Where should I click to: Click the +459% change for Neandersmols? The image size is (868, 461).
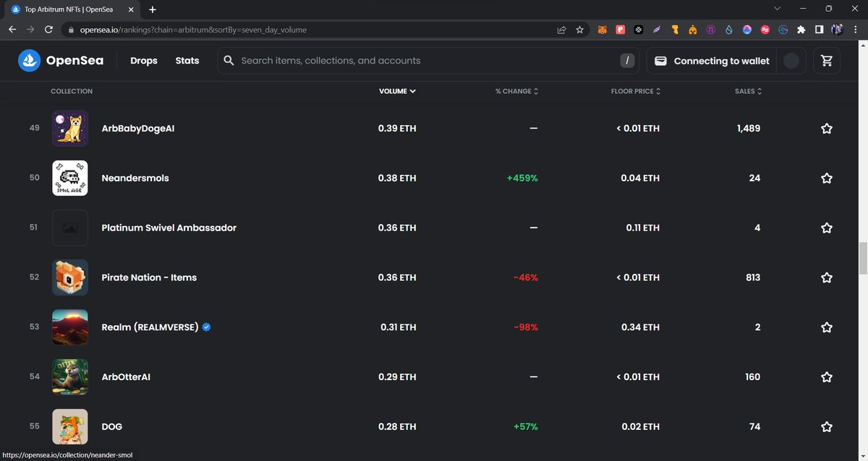(x=522, y=178)
